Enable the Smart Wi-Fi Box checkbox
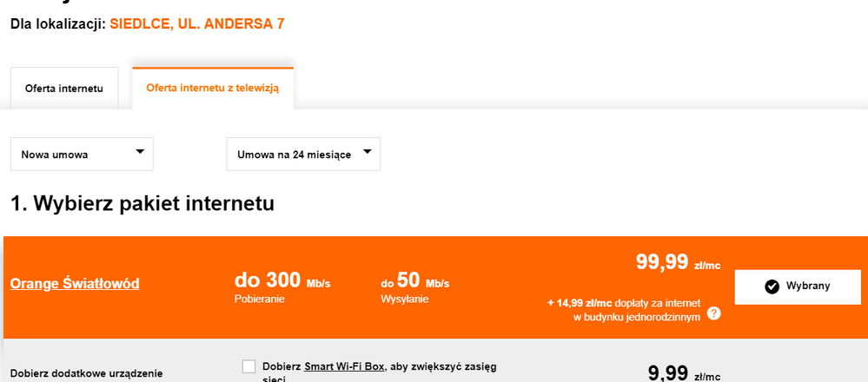868x382 pixels. point(249,366)
